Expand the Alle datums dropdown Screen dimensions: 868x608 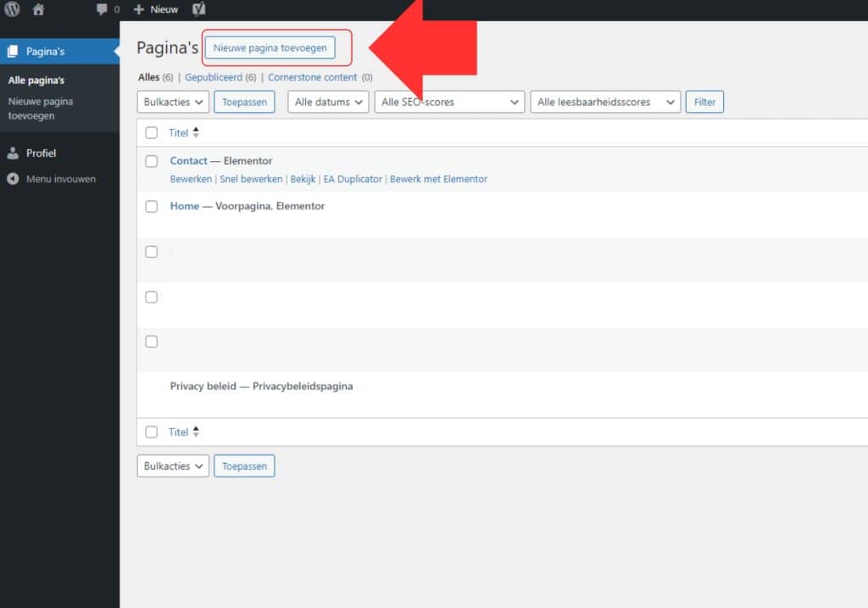(328, 102)
